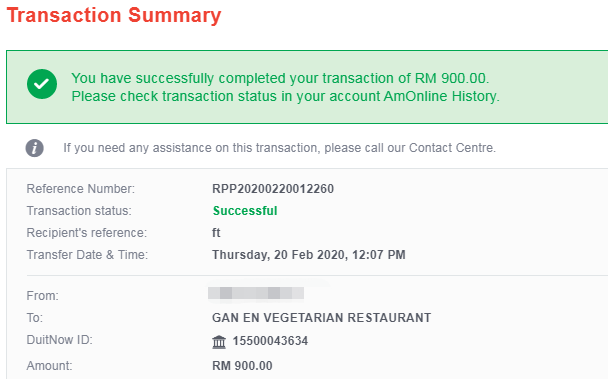Click the RM 900.00 amount value
608x379 pixels.
[x=242, y=366]
